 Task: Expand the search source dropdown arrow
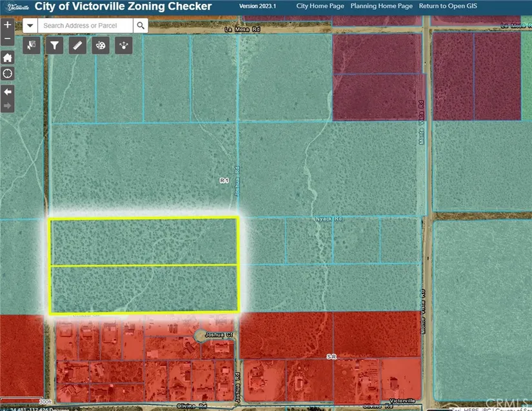point(30,25)
